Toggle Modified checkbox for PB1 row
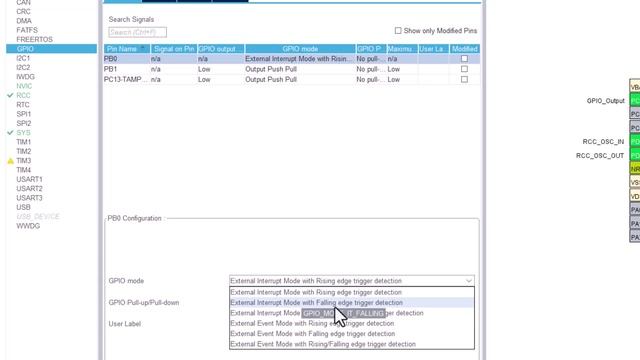Image resolution: width=640 pixels, height=360 pixels. [x=464, y=69]
